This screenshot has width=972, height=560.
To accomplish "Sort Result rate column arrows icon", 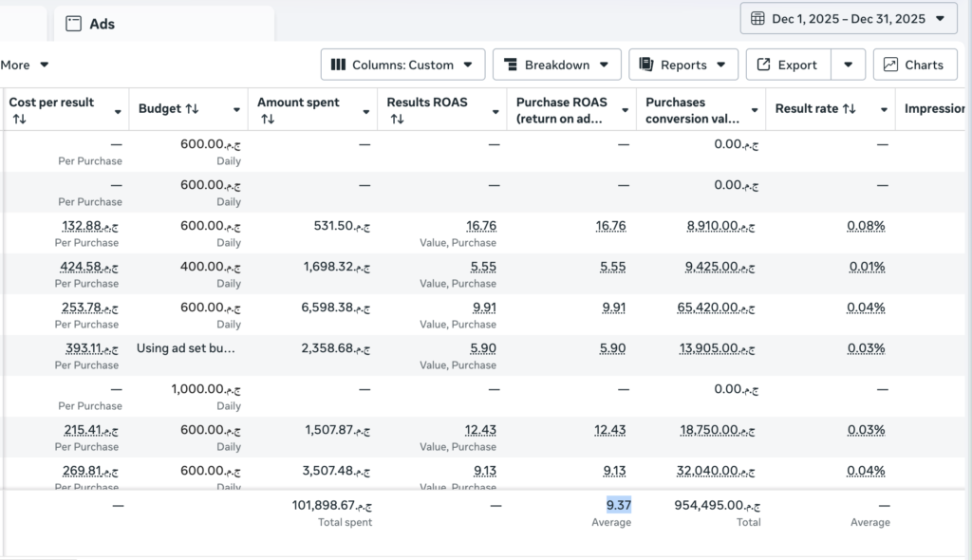I will tap(850, 108).
